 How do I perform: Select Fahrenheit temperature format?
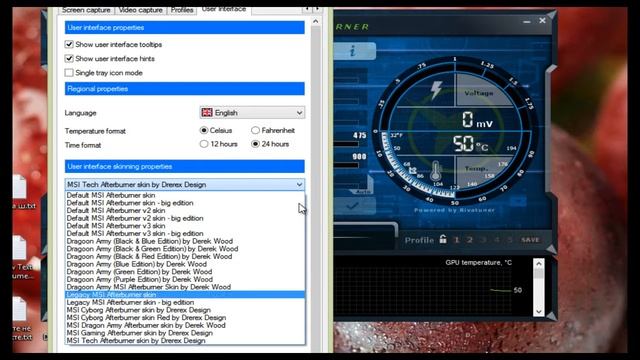click(255, 130)
